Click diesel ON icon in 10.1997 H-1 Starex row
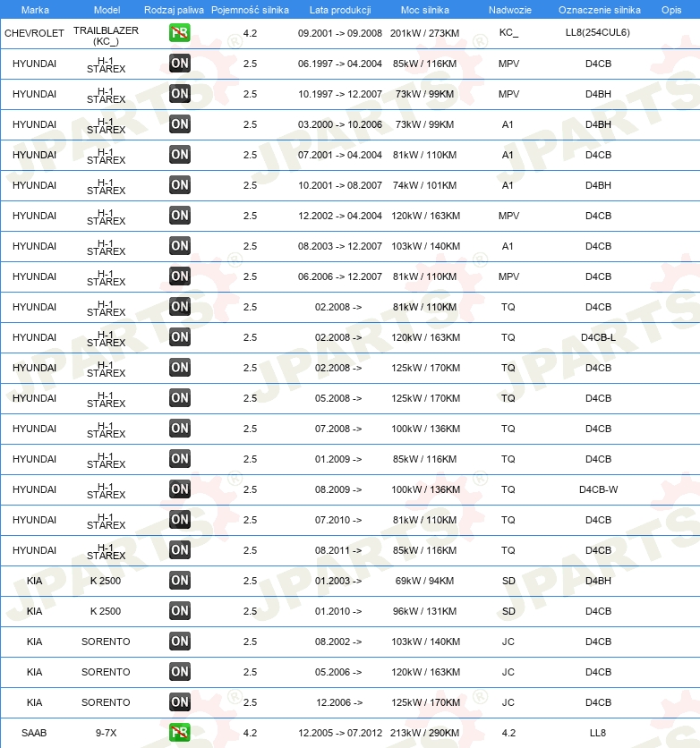Image resolution: width=700 pixels, height=748 pixels. [x=180, y=94]
